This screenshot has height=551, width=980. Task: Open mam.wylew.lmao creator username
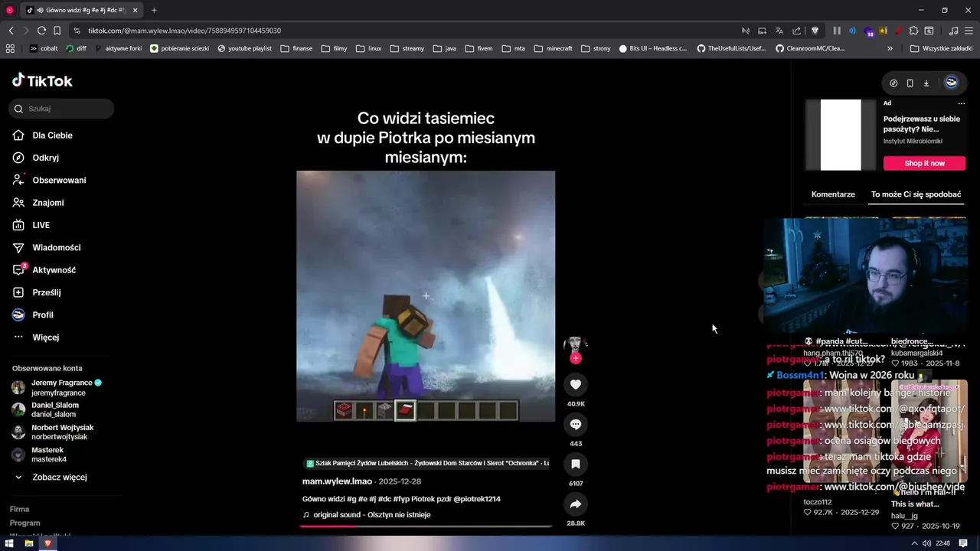point(337,481)
